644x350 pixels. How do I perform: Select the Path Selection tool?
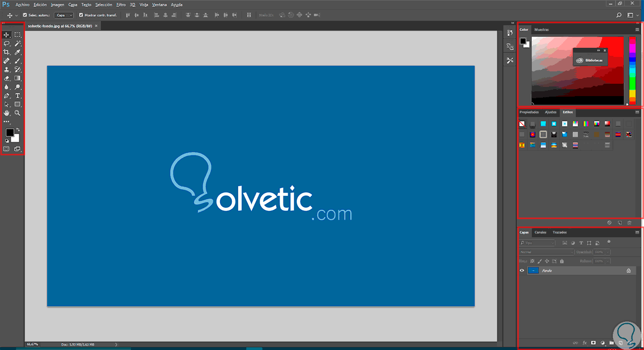coord(6,104)
